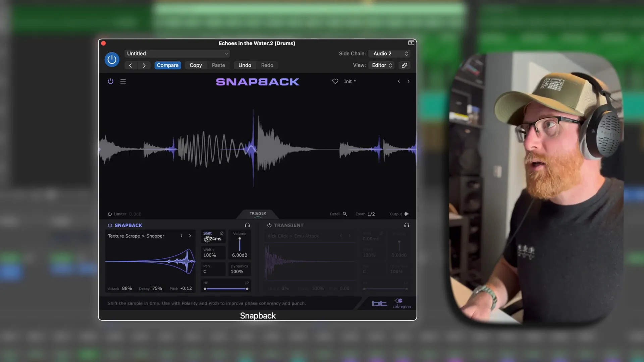Image resolution: width=644 pixels, height=362 pixels.
Task: Click the Transient waveform display
Action: click(x=310, y=261)
